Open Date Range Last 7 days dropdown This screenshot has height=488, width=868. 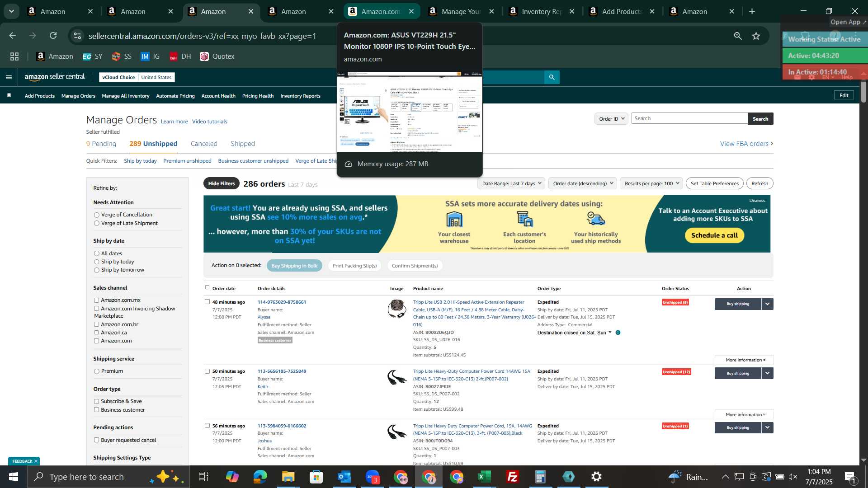(x=511, y=183)
